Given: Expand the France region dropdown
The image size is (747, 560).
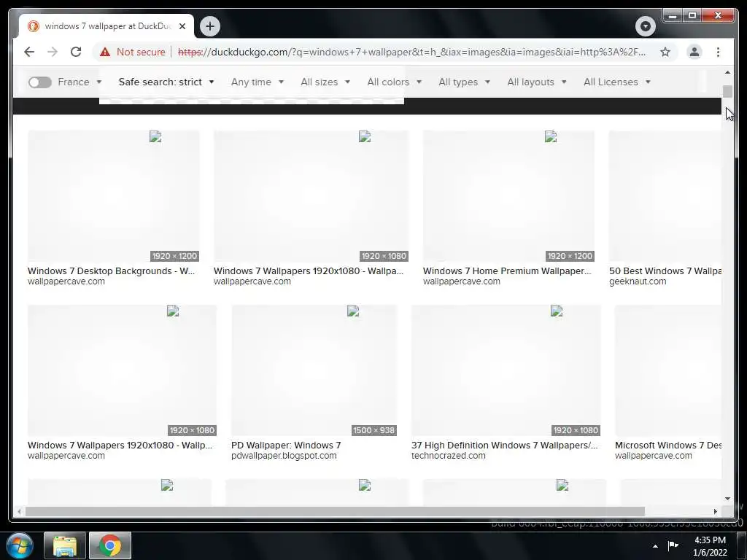Looking at the screenshot, I should [80, 82].
